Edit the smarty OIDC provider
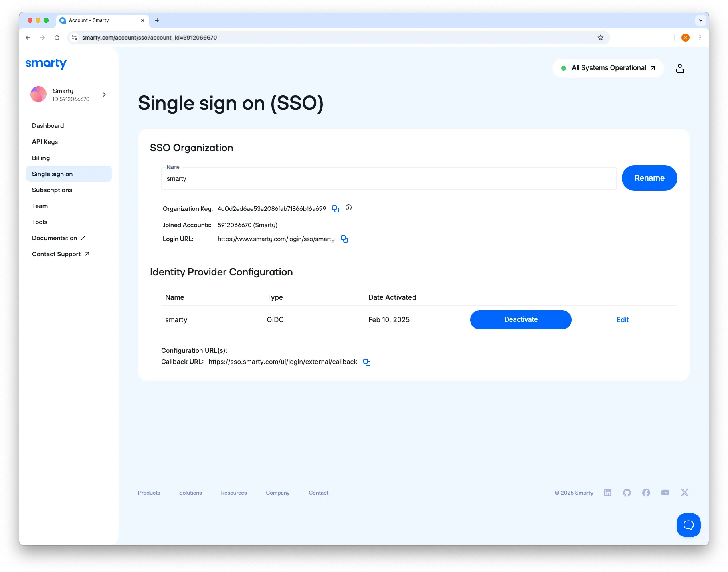Screen dimensions: 728x572 coord(622,320)
